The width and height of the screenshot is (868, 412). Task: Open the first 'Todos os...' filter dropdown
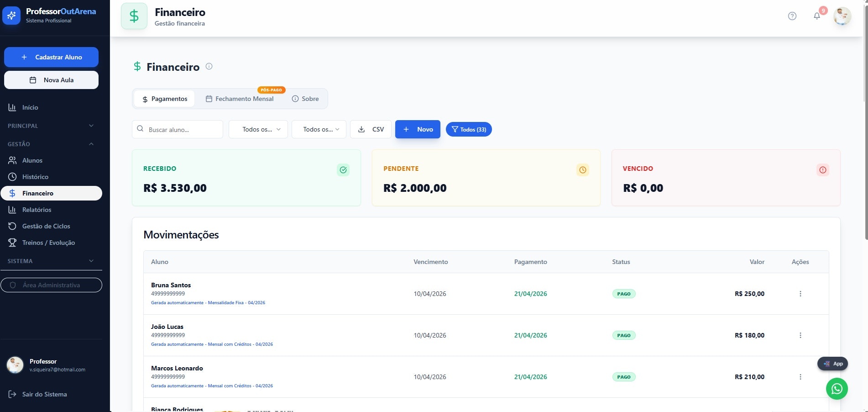point(258,129)
